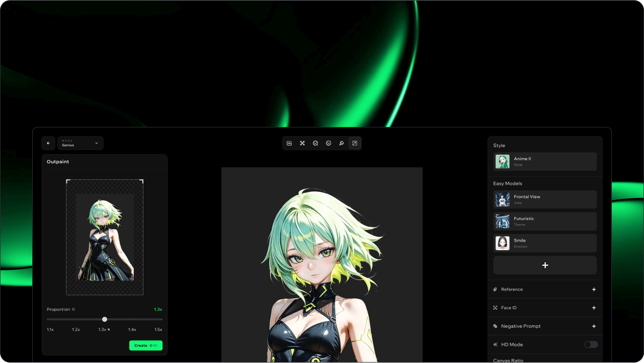Expand the Negative Prompt section
The width and height of the screenshot is (644, 363).
(594, 326)
